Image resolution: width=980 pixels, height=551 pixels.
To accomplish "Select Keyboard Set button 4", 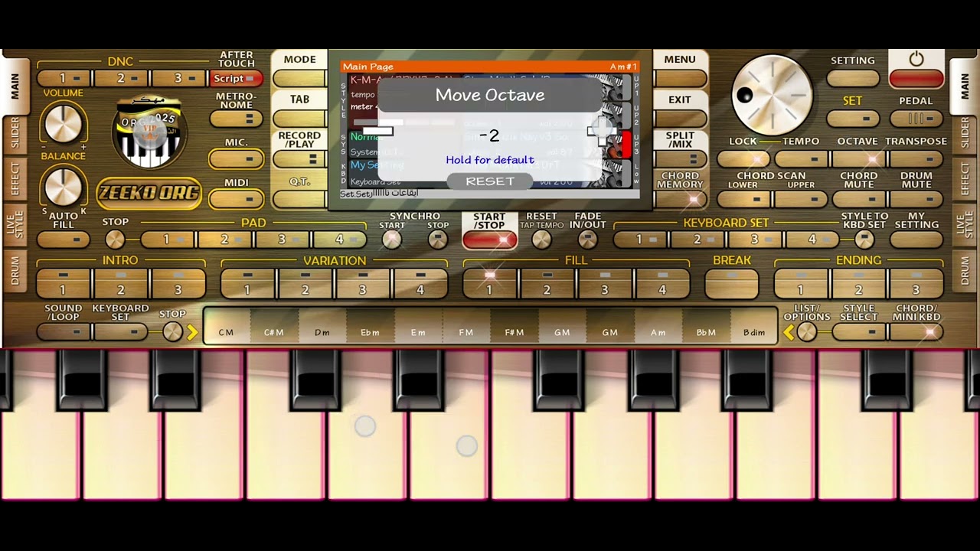I will pyautogui.click(x=812, y=240).
